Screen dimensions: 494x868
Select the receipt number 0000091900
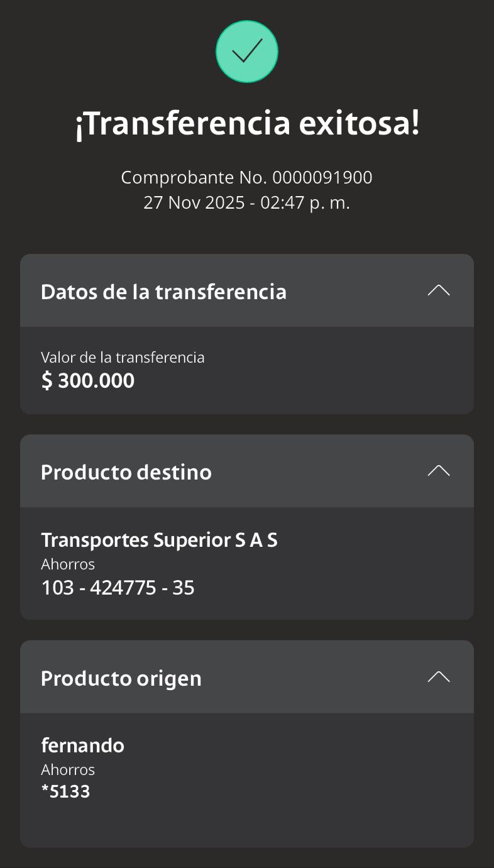(322, 178)
